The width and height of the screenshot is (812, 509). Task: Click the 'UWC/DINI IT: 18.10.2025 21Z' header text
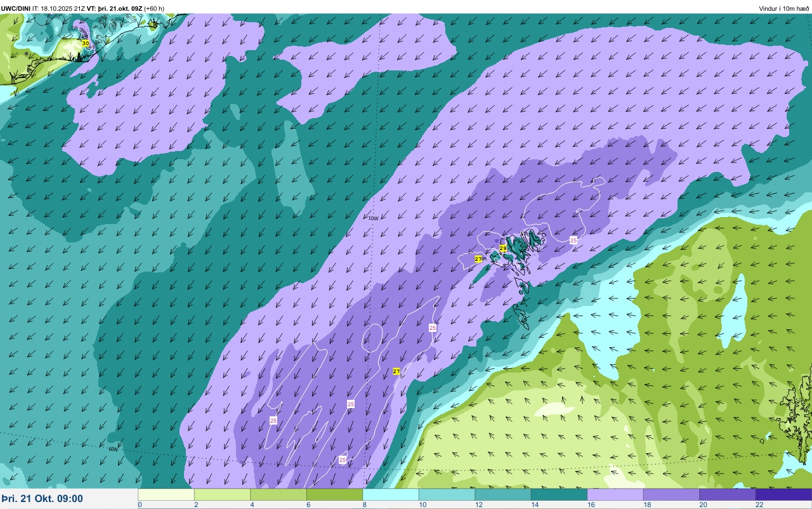click(43, 8)
